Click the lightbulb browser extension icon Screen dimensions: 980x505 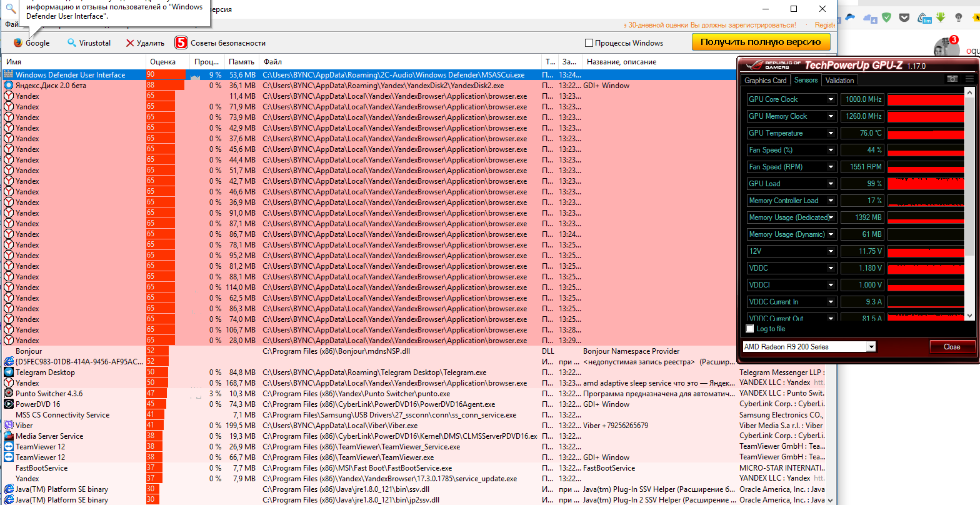tap(959, 18)
